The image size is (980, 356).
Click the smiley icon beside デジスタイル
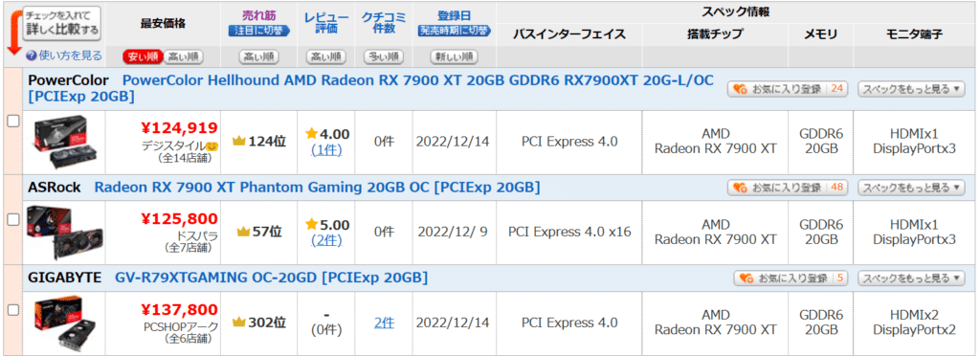(x=213, y=146)
